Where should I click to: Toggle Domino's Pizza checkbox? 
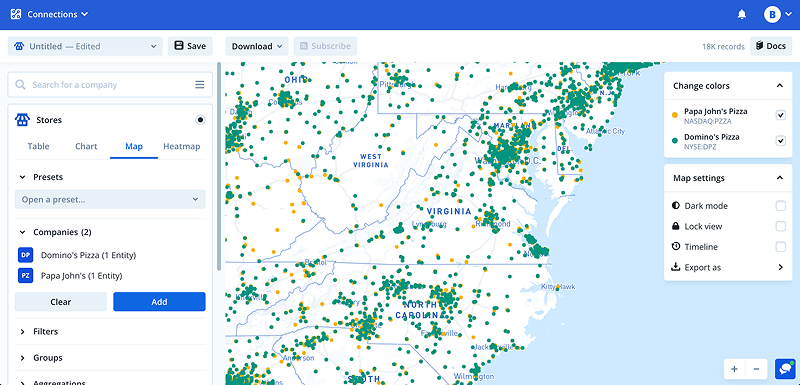[x=781, y=141]
